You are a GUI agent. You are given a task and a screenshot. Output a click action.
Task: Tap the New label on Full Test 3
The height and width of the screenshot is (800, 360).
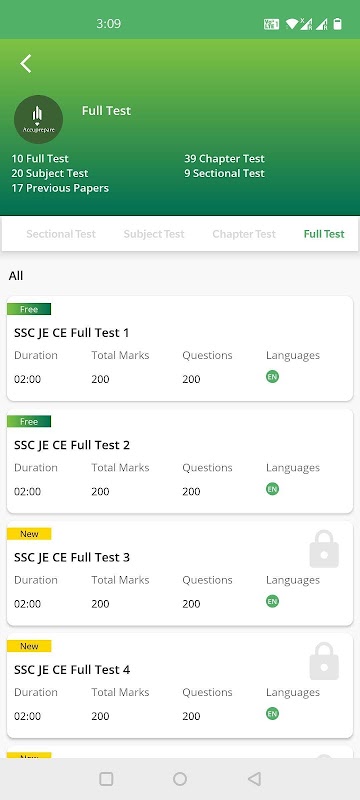(x=29, y=534)
